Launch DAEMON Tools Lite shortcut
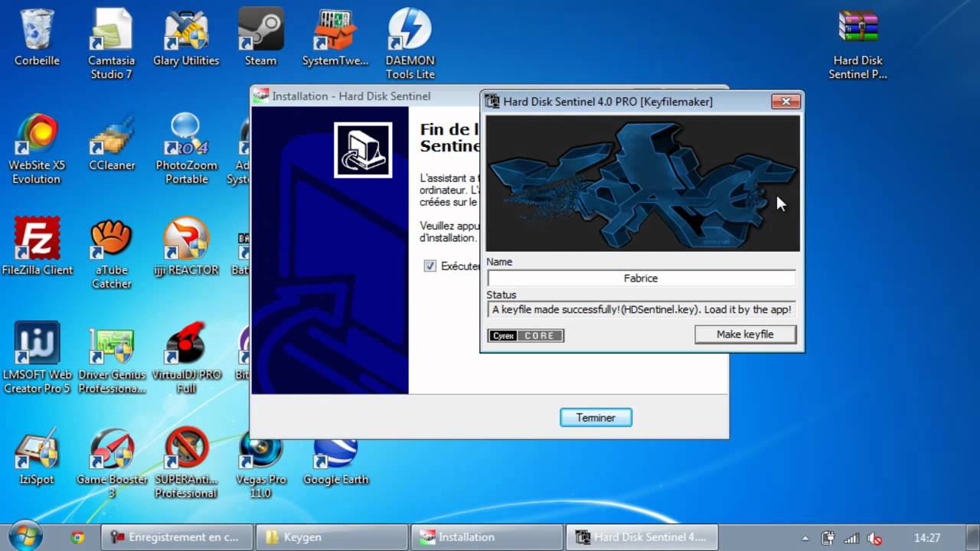Screen dimensions: 980x551 pos(410,44)
